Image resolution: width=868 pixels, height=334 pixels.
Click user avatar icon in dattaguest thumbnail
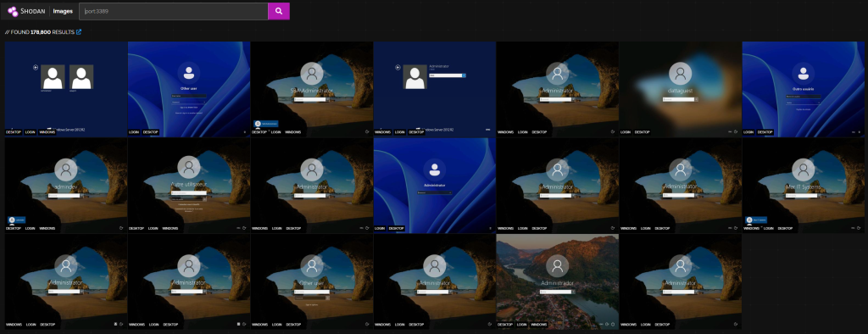[681, 73]
